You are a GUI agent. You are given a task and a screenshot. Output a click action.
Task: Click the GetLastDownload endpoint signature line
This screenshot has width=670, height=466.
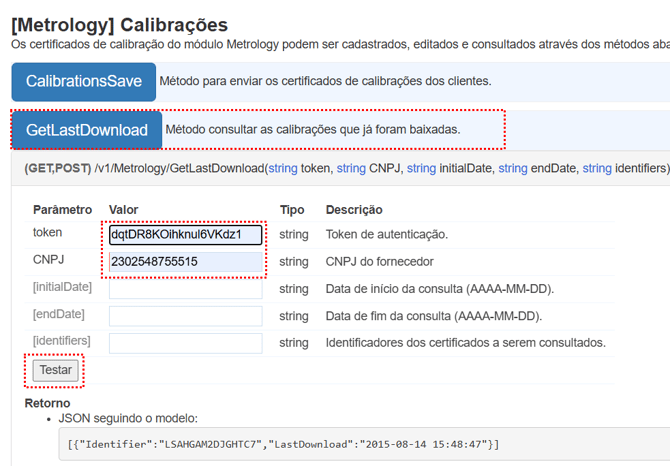346,169
